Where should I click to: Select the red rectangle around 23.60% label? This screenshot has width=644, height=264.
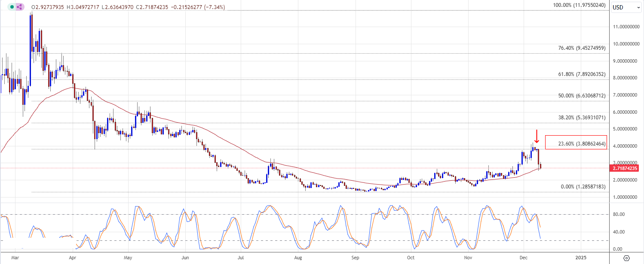[x=576, y=142]
